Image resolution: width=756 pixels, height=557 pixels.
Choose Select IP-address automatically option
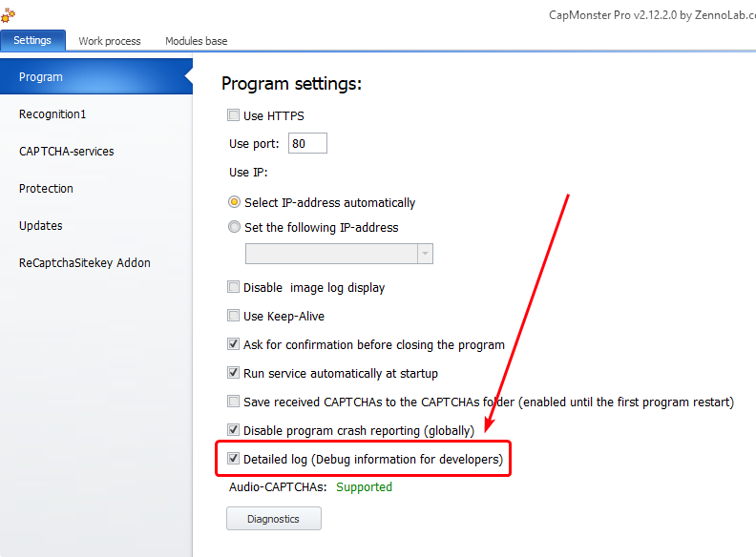235,202
